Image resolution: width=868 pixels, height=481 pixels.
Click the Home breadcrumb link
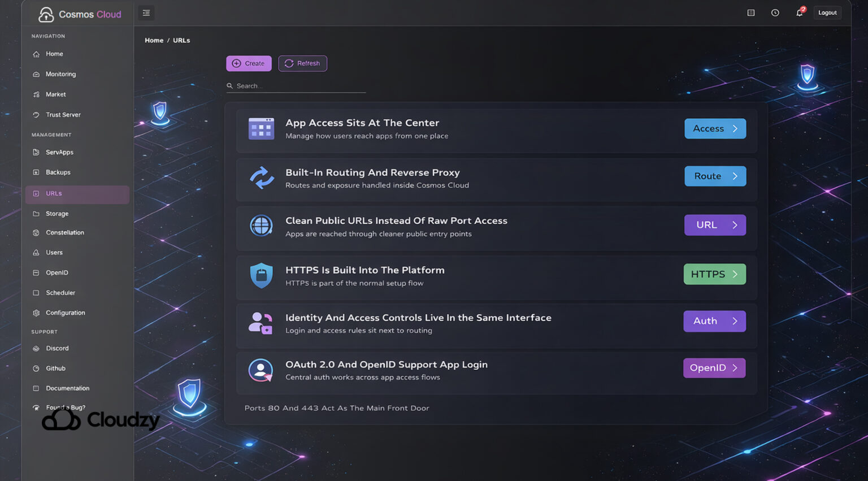tap(154, 40)
